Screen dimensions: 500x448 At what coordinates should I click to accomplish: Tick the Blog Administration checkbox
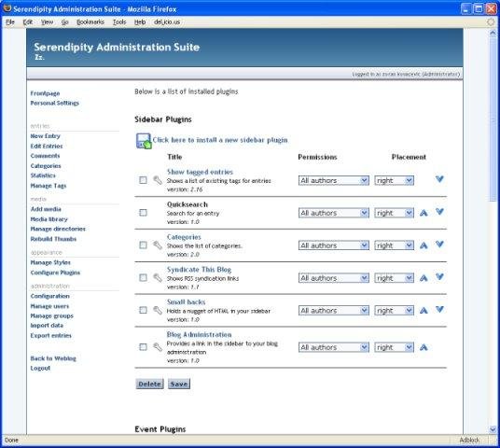point(143,347)
